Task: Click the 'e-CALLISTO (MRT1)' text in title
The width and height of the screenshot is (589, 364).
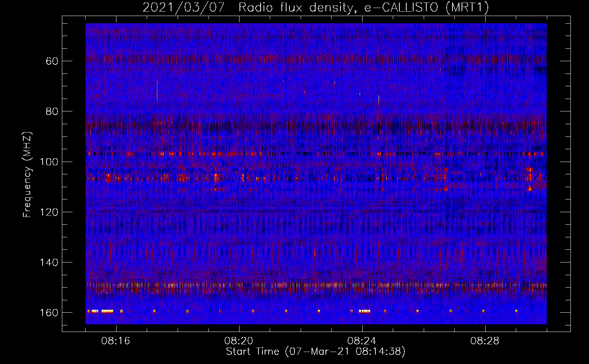Action: point(427,7)
